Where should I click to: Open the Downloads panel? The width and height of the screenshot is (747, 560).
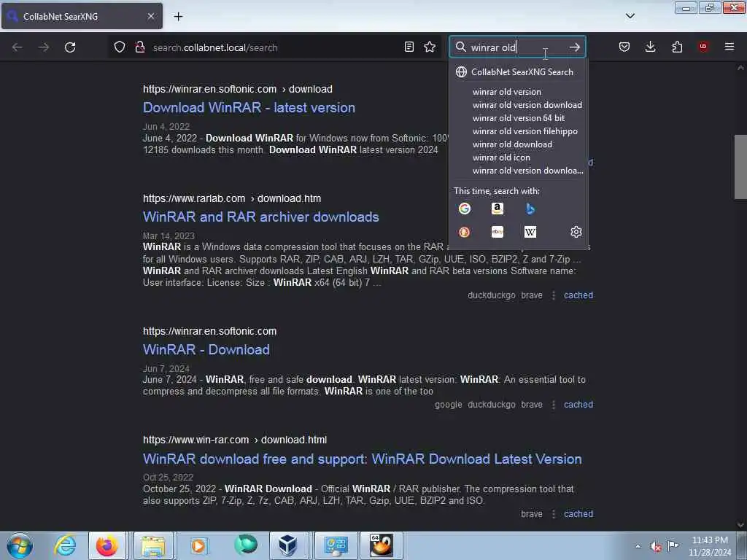click(650, 47)
